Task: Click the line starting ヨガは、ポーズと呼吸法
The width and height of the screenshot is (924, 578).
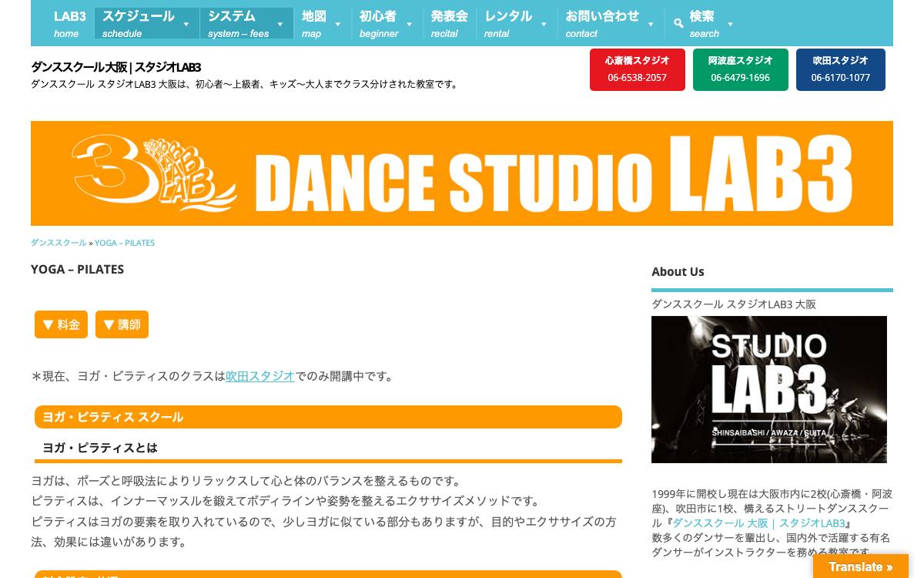Action: coord(246,481)
